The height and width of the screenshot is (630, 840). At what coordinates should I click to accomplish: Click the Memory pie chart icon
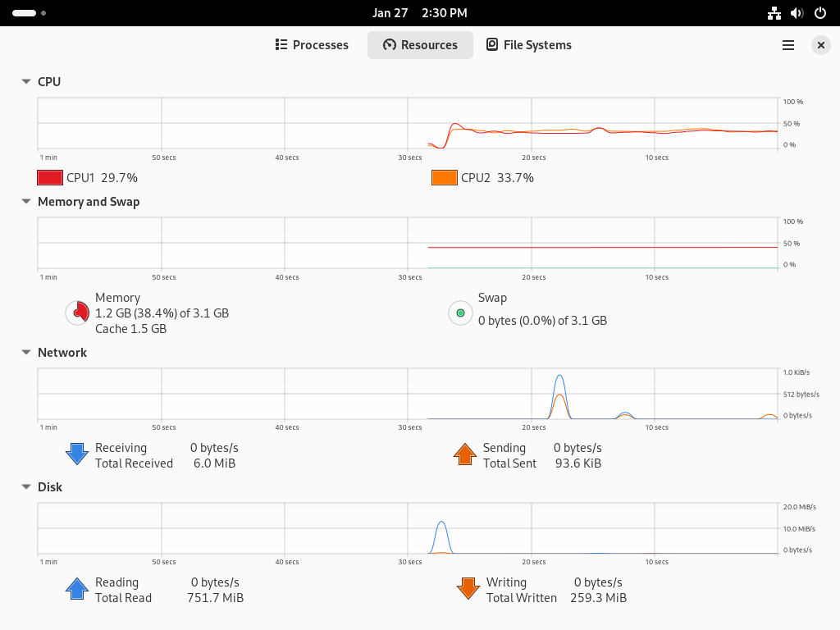tap(78, 313)
